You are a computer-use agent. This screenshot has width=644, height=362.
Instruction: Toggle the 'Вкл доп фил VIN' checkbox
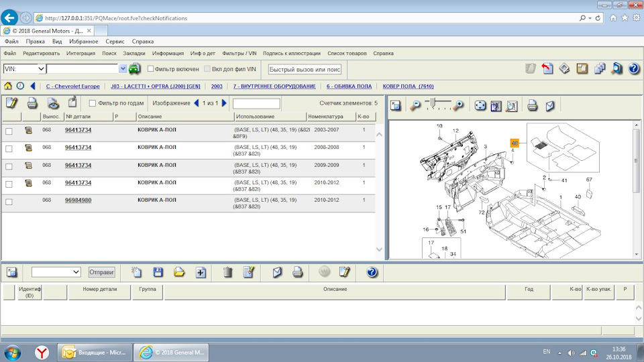coord(207,69)
